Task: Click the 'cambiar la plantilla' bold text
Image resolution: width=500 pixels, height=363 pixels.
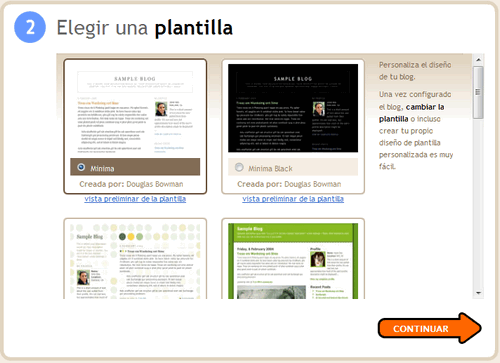Action: pyautogui.click(x=411, y=113)
